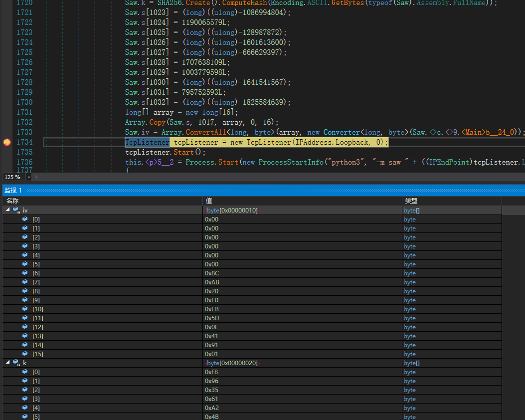Click the horizontal scroll left arrow of editor
The width and height of the screenshot is (525, 420).
tap(36, 177)
